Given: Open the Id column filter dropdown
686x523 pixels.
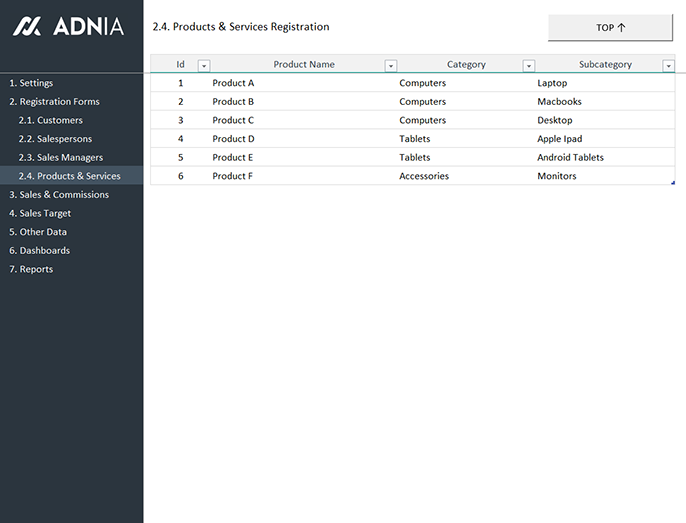Looking at the screenshot, I should click(x=204, y=65).
